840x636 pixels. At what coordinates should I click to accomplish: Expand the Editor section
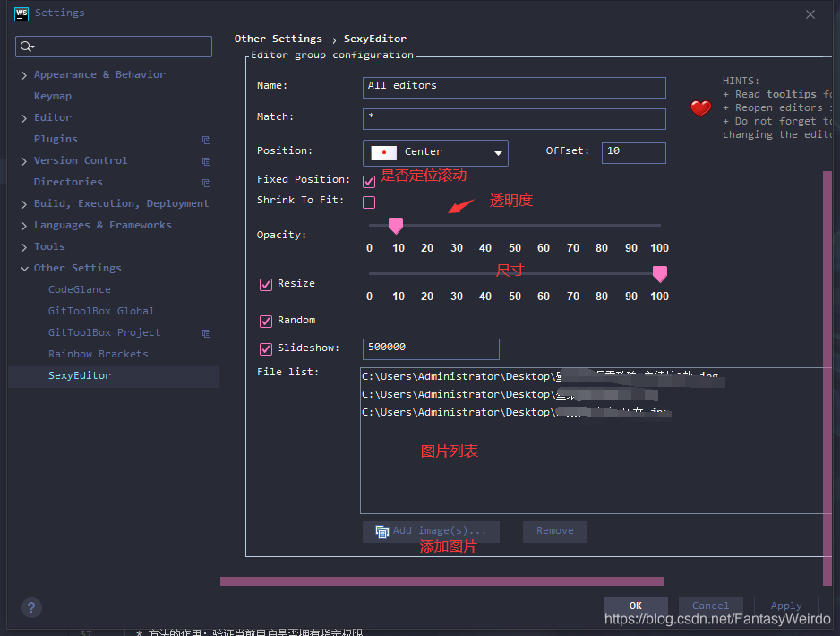[x=24, y=118]
